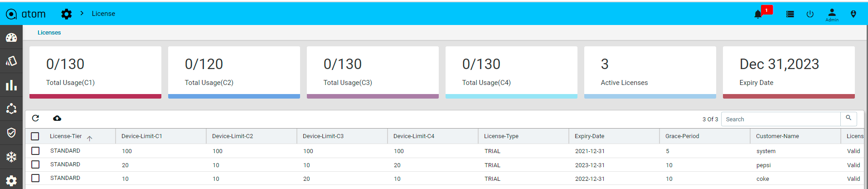Image resolution: width=868 pixels, height=189 pixels.
Task: Click grace period 5 cell
Action: [668, 151]
